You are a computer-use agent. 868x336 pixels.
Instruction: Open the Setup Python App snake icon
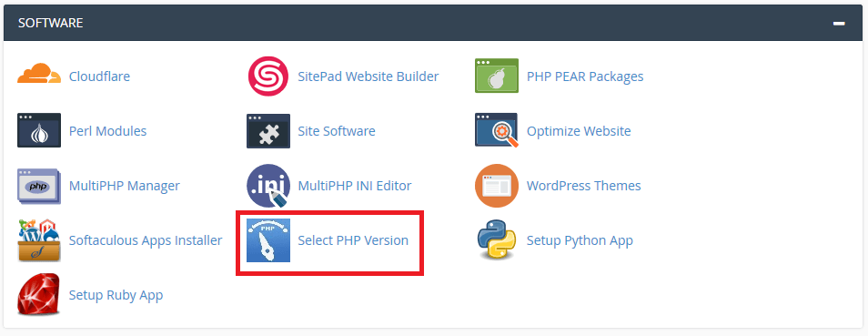click(x=497, y=240)
